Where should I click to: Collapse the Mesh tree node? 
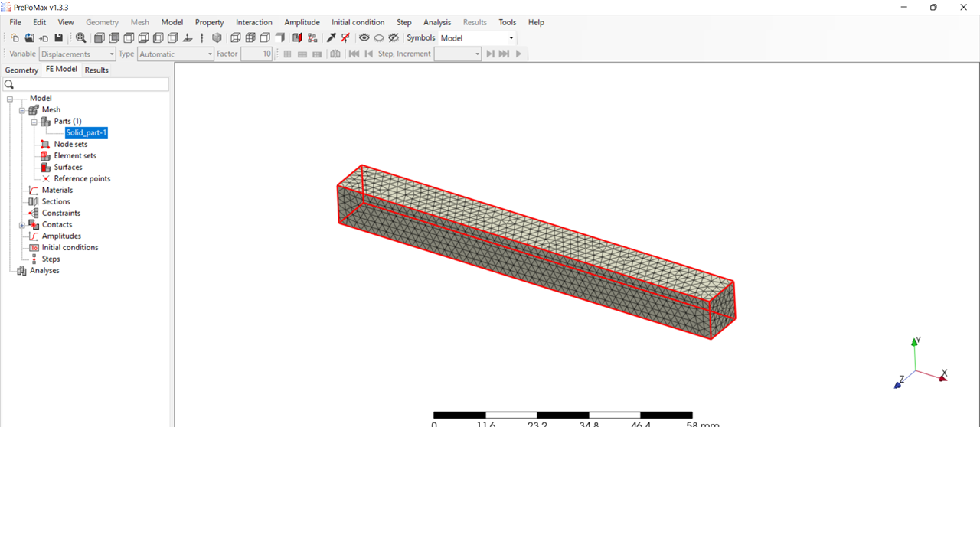coord(22,109)
